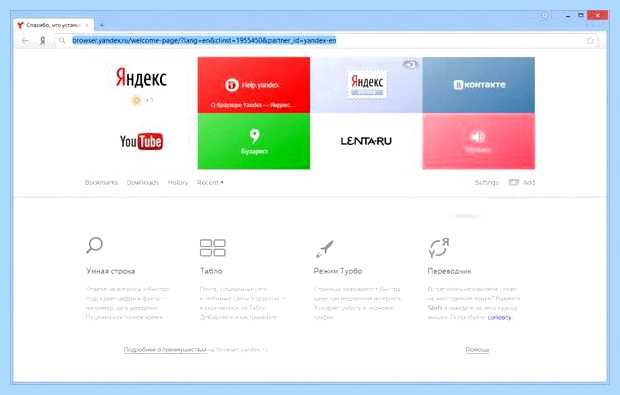Open the green Budapest map tile
The image size is (620, 395).
pyautogui.click(x=254, y=141)
